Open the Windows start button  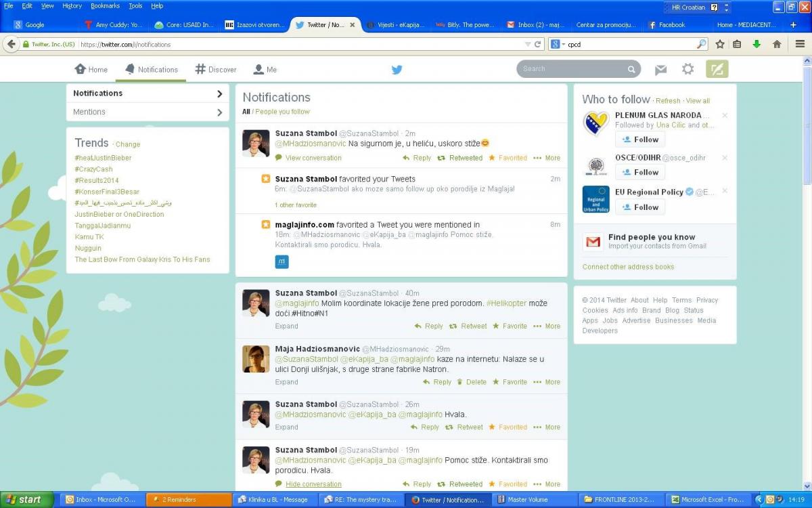(25, 500)
